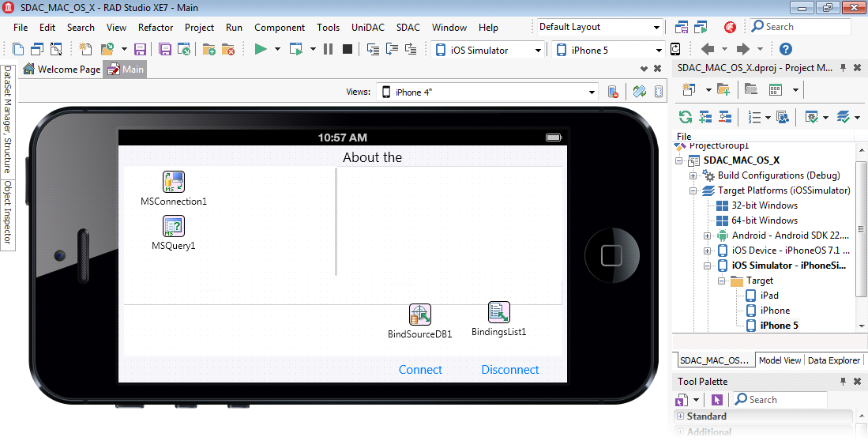This screenshot has width=868, height=441.
Task: Select the BindSourceDB1 component
Action: tap(420, 315)
